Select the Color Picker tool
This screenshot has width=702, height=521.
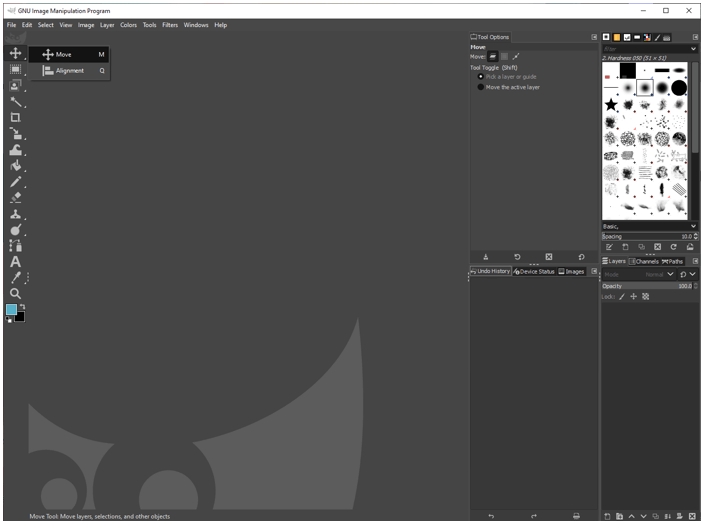(16, 278)
